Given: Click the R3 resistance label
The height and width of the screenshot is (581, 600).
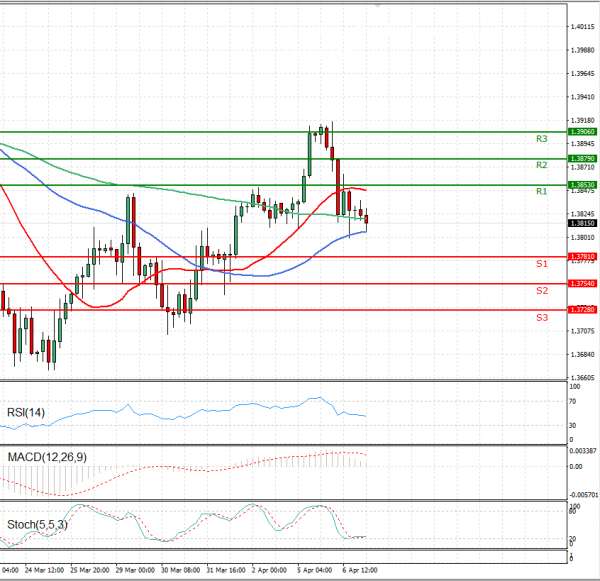Looking at the screenshot, I should click(541, 139).
